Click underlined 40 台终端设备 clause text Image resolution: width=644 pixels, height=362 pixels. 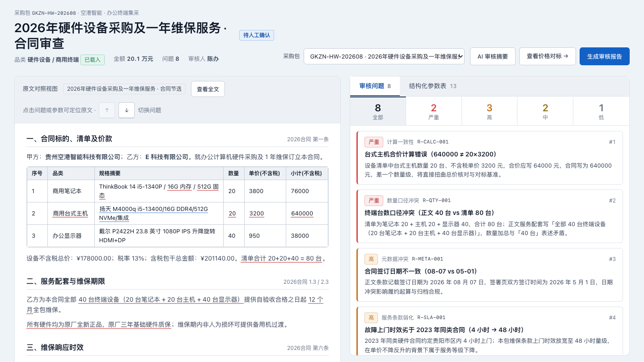[161, 299]
